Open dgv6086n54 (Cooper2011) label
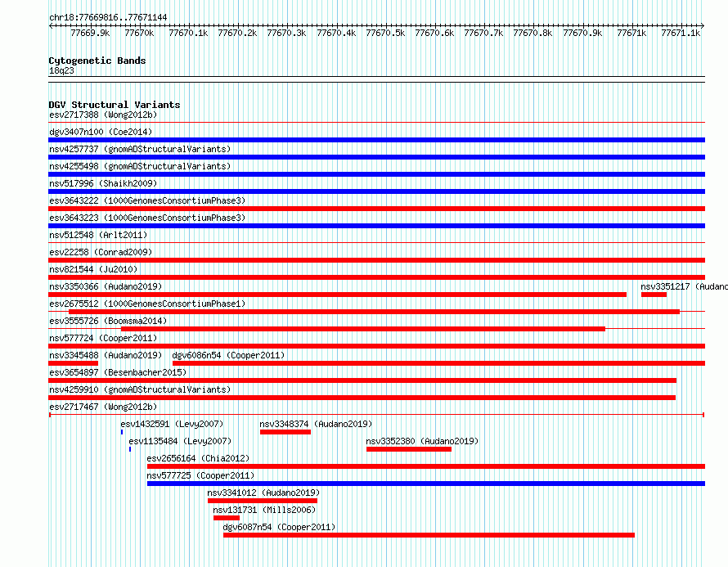This screenshot has height=567, width=728. (x=228, y=355)
